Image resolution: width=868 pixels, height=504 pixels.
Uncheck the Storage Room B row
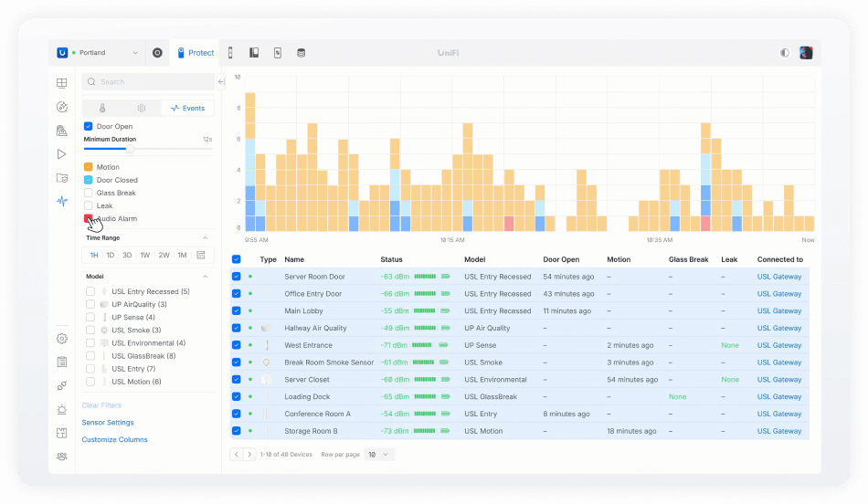(x=237, y=430)
